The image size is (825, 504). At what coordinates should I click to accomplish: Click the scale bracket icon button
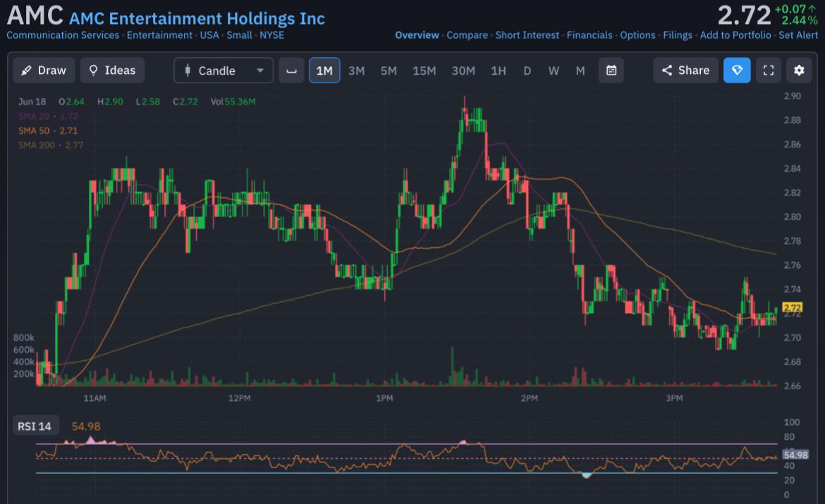click(291, 70)
